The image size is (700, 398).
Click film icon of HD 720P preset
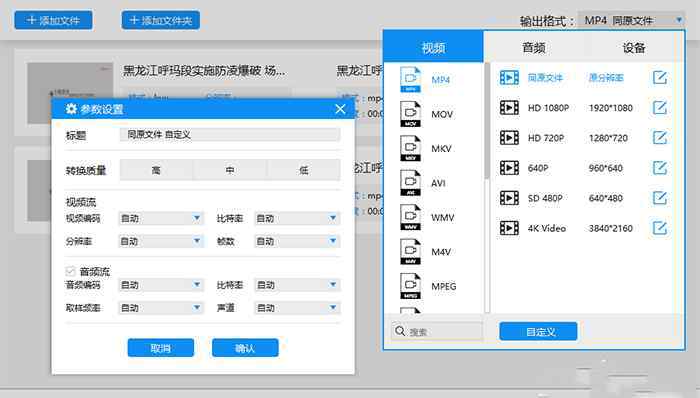pos(509,137)
